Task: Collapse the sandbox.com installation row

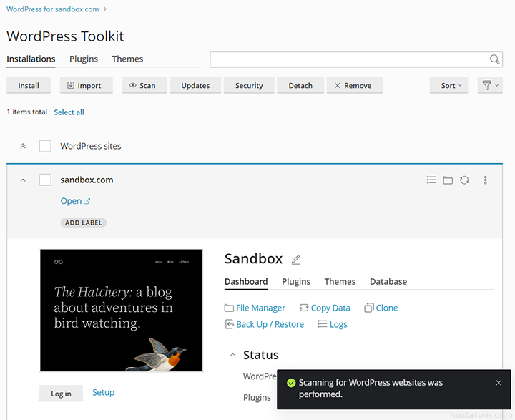Action: (x=23, y=180)
